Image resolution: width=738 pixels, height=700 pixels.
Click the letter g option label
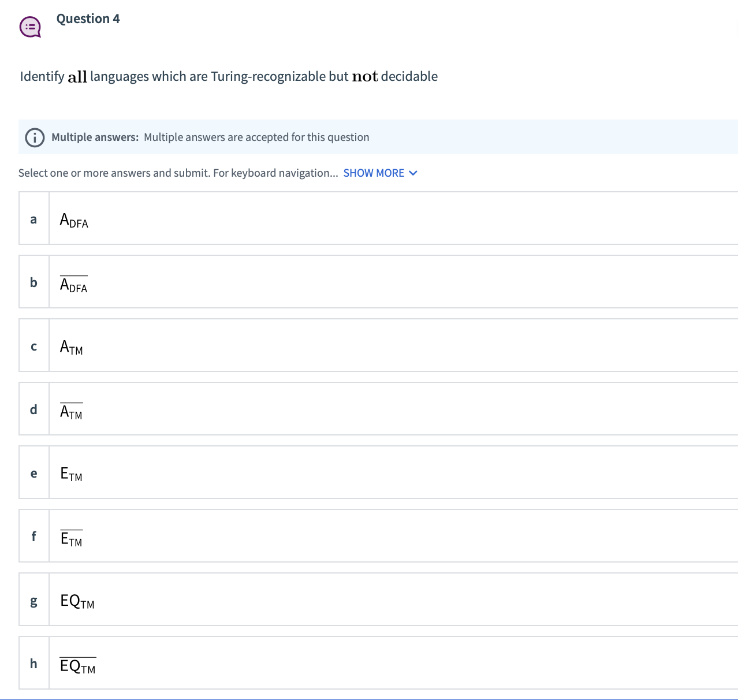coord(33,601)
